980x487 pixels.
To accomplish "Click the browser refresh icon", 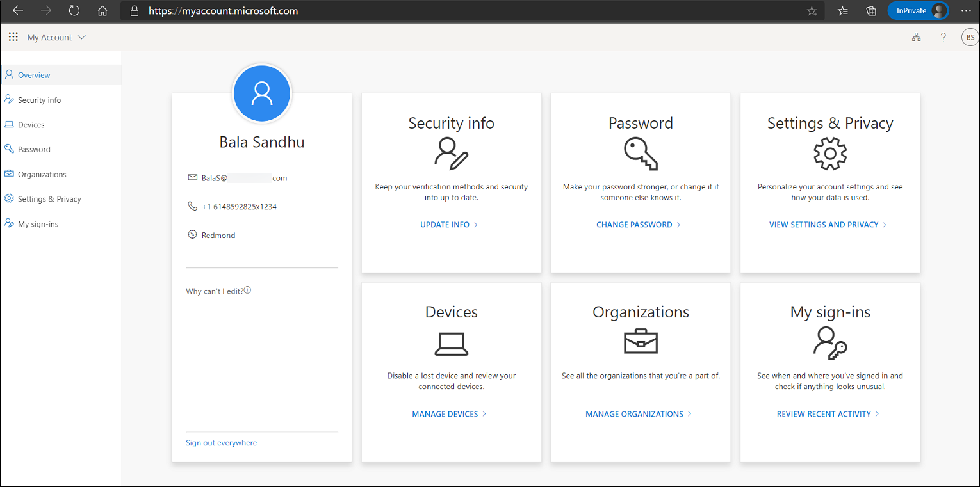I will click(74, 11).
